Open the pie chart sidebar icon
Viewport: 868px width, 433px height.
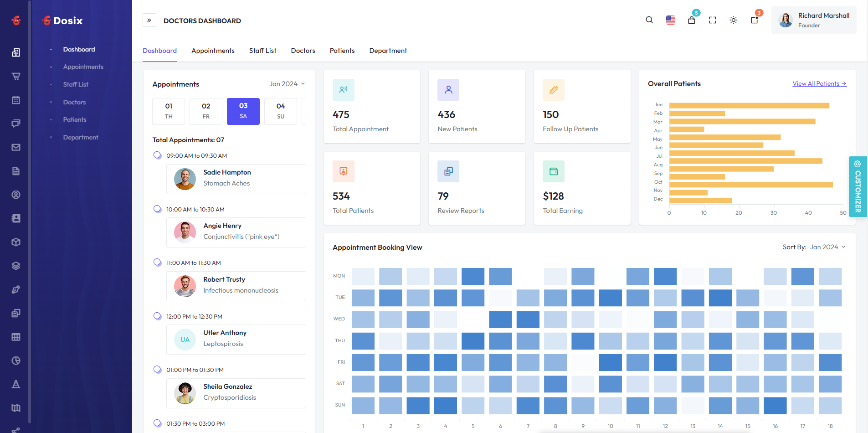[x=16, y=361]
